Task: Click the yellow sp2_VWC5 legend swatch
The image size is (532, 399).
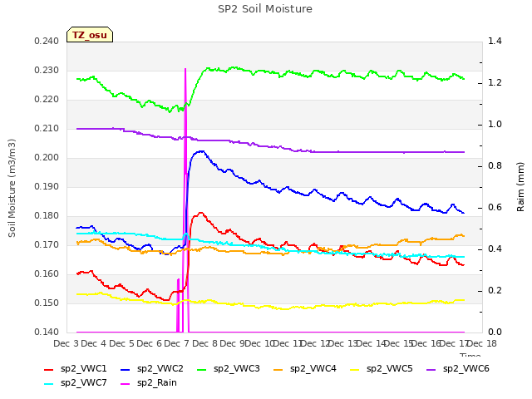Action: click(x=355, y=369)
